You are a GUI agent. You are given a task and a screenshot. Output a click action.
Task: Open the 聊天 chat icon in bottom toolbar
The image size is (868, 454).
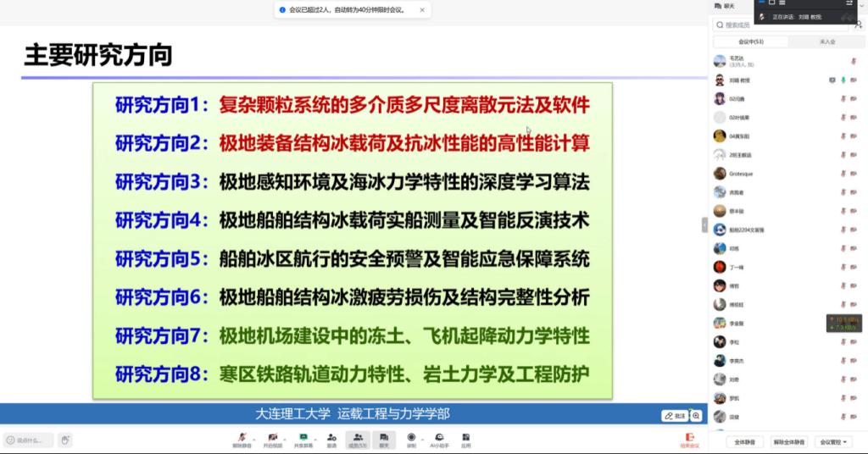384,437
